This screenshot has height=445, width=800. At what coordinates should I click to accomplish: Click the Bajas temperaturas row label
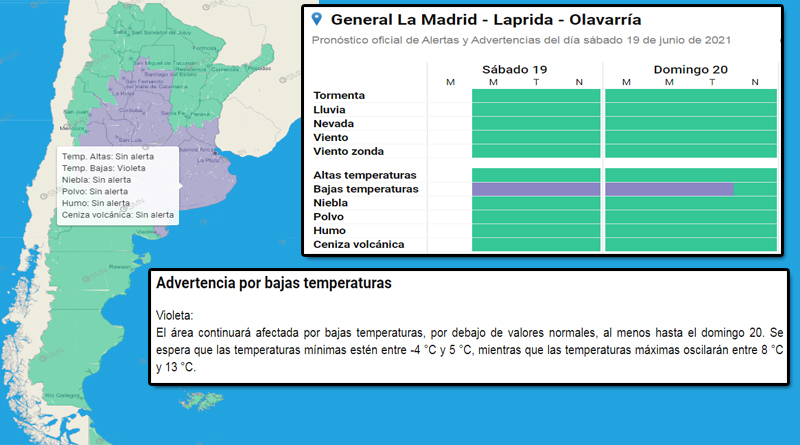pos(365,189)
